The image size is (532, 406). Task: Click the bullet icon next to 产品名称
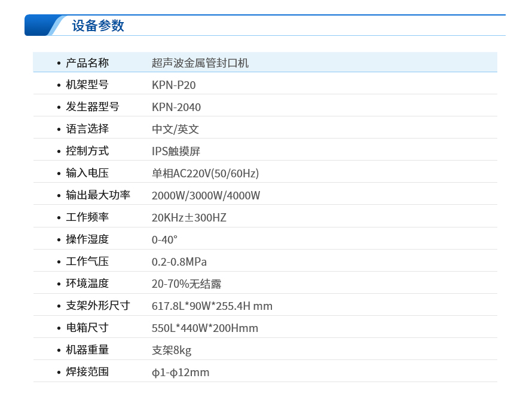point(57,62)
